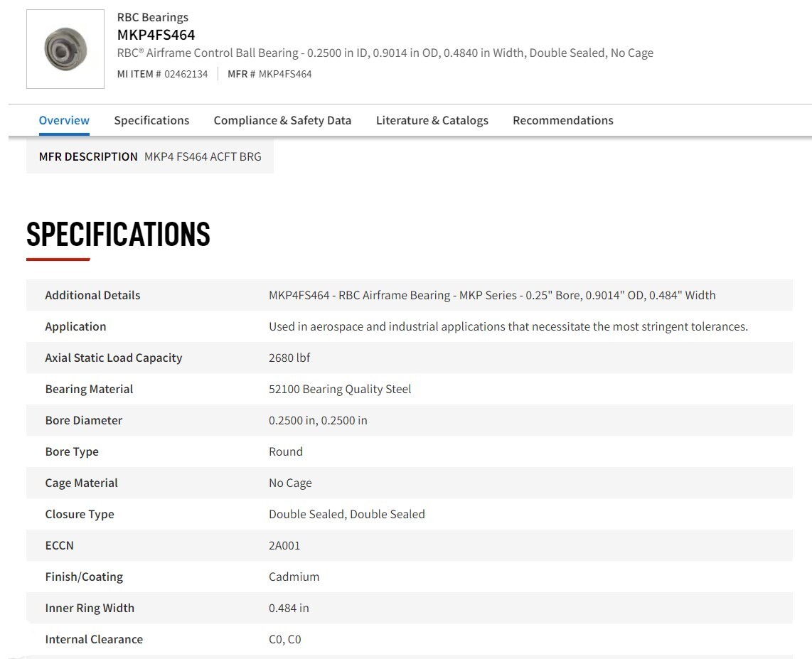Click the Additional Details label
The width and height of the screenshot is (812, 659).
92,295
